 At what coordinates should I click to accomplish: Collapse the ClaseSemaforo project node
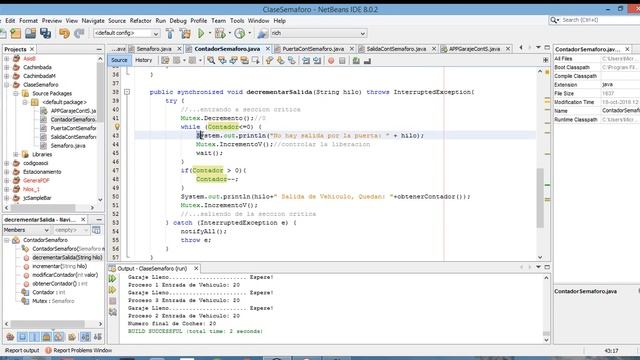[x=7, y=84]
